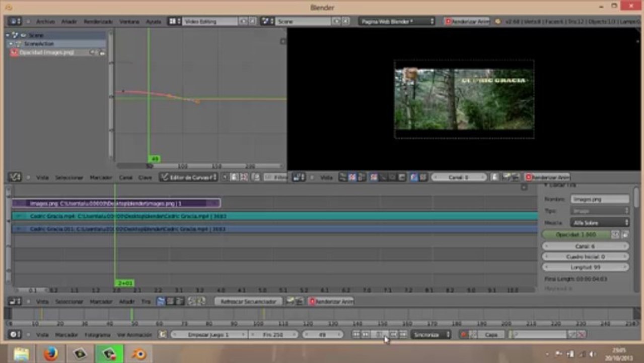Open the timeline Marcador menu
The image size is (644, 363).
[66, 335]
